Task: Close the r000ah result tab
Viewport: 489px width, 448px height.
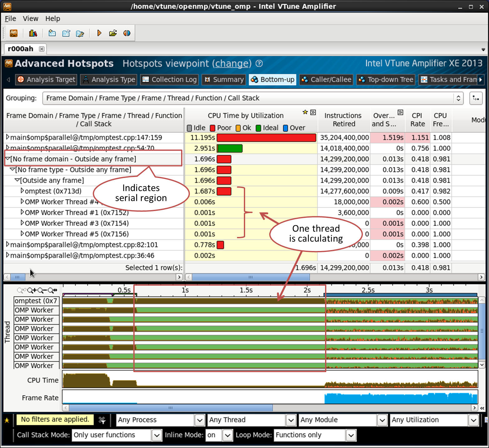Action: pos(42,49)
